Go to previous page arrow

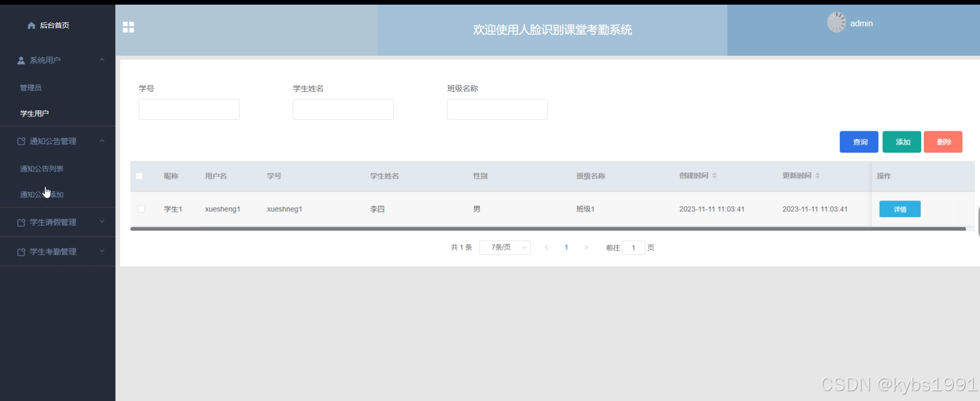pyautogui.click(x=546, y=247)
